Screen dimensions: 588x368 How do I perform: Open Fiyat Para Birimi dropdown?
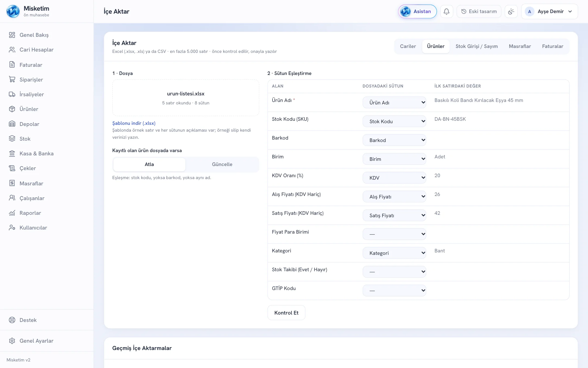tap(394, 234)
